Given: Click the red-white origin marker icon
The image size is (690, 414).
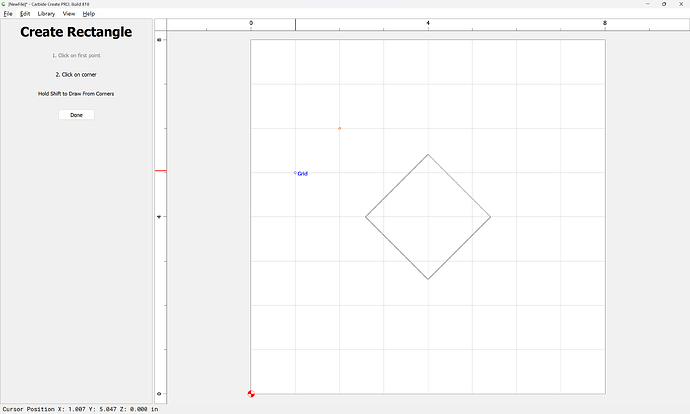Looking at the screenshot, I should (x=251, y=393).
